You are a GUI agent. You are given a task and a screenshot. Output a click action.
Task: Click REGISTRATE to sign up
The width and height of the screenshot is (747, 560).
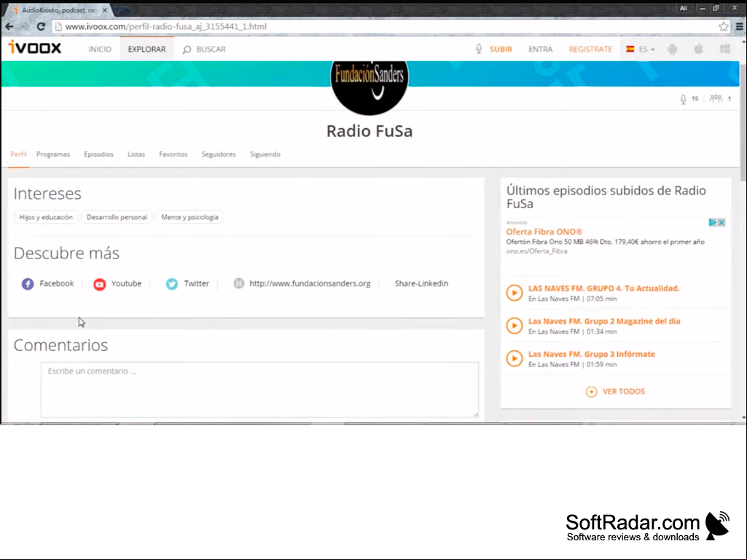tap(590, 49)
